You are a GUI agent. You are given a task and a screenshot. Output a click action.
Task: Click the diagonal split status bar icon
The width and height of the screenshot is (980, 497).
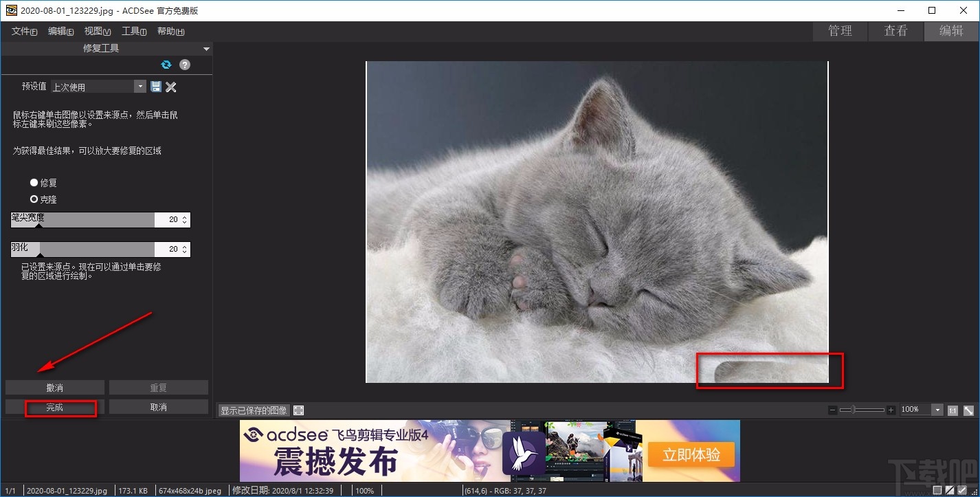(949, 490)
